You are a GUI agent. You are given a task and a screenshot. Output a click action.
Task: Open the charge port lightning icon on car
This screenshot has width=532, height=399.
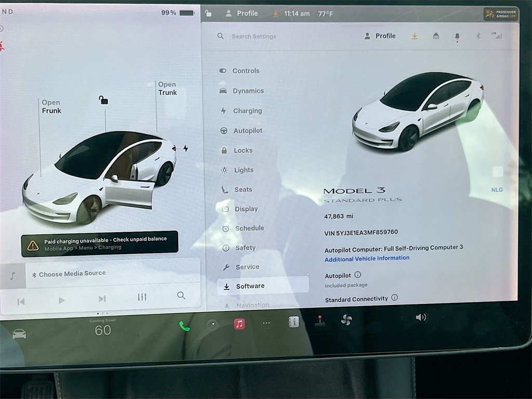pos(185,149)
